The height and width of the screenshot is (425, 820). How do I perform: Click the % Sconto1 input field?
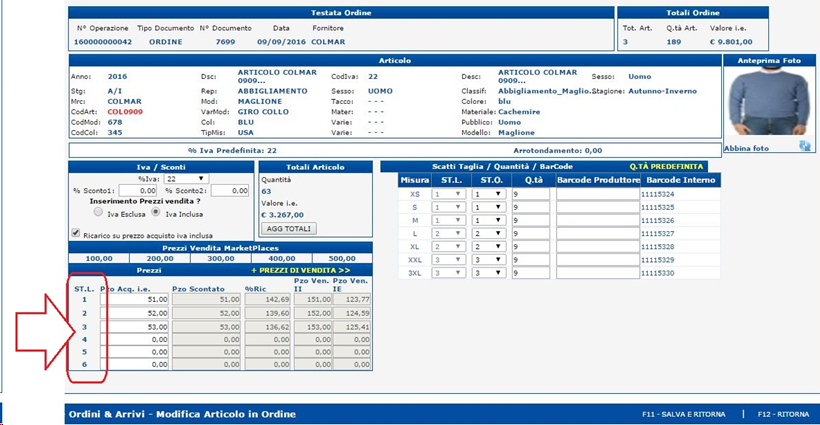pyautogui.click(x=139, y=191)
